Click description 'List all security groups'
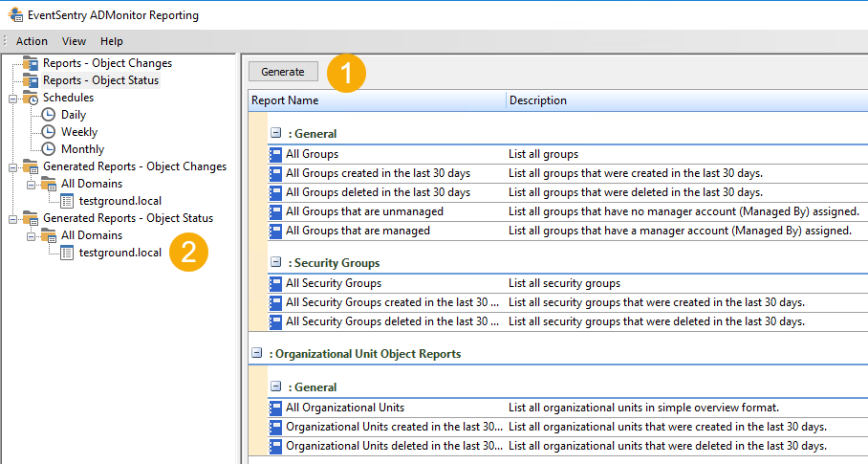This screenshot has height=464, width=868. 564,283
